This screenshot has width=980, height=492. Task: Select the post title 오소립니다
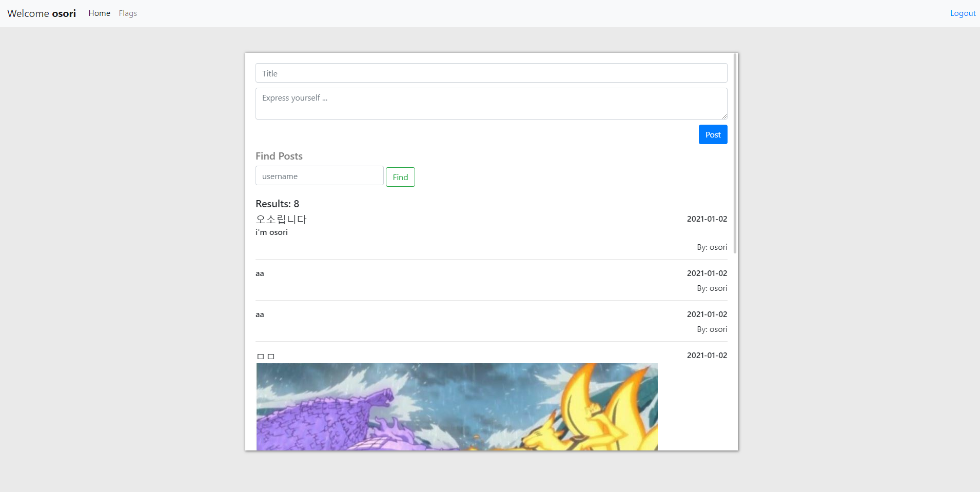(x=281, y=219)
